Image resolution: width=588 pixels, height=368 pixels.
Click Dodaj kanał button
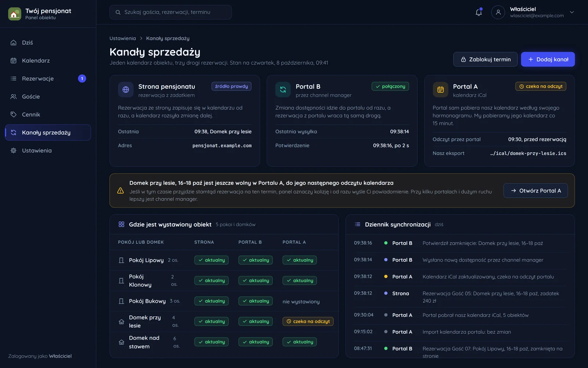point(548,59)
